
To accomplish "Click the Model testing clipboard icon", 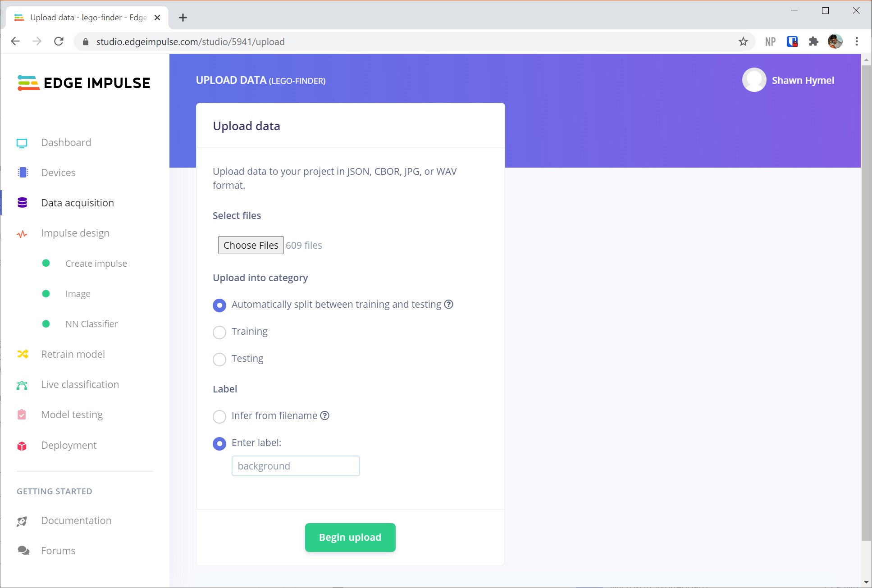I will coord(22,415).
